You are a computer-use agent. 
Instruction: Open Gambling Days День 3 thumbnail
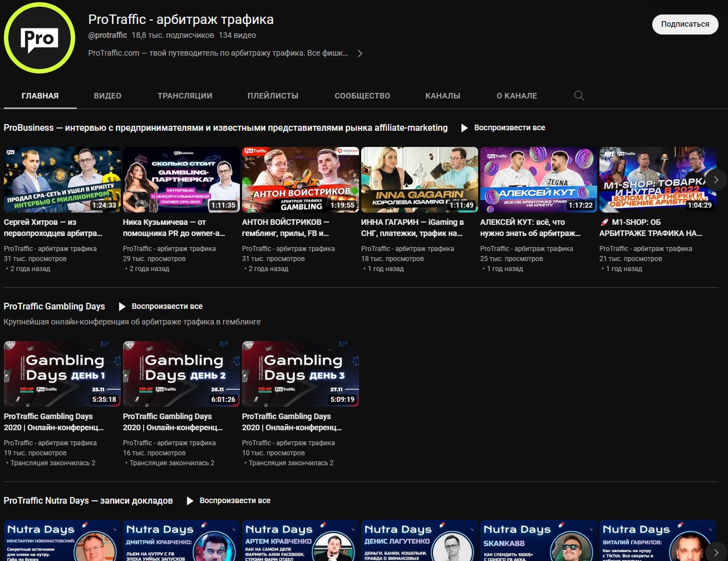301,374
